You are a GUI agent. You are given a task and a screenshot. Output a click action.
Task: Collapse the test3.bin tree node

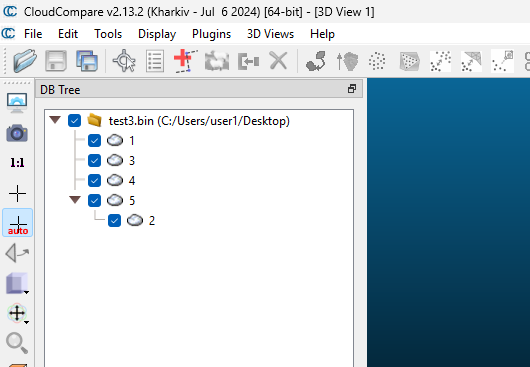[55, 120]
